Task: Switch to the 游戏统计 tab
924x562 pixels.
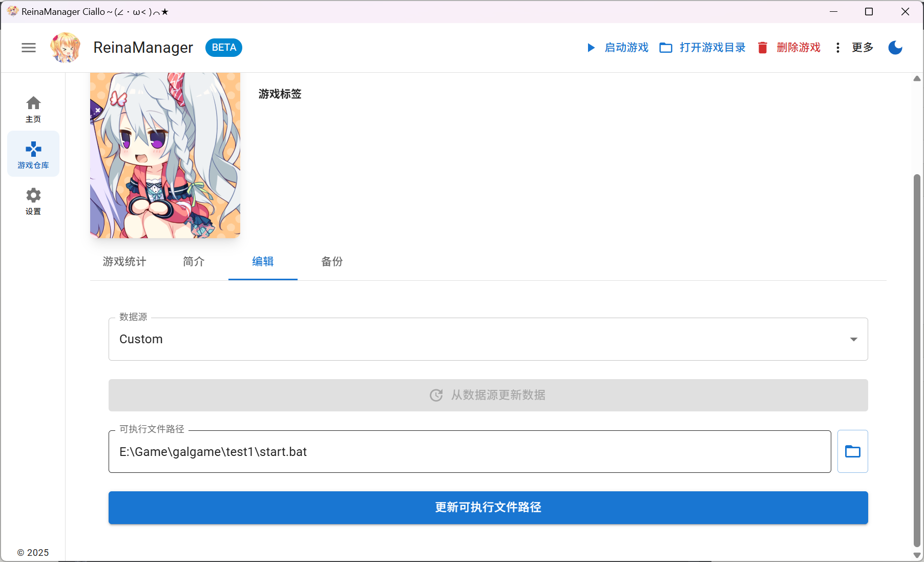Action: pyautogui.click(x=123, y=262)
